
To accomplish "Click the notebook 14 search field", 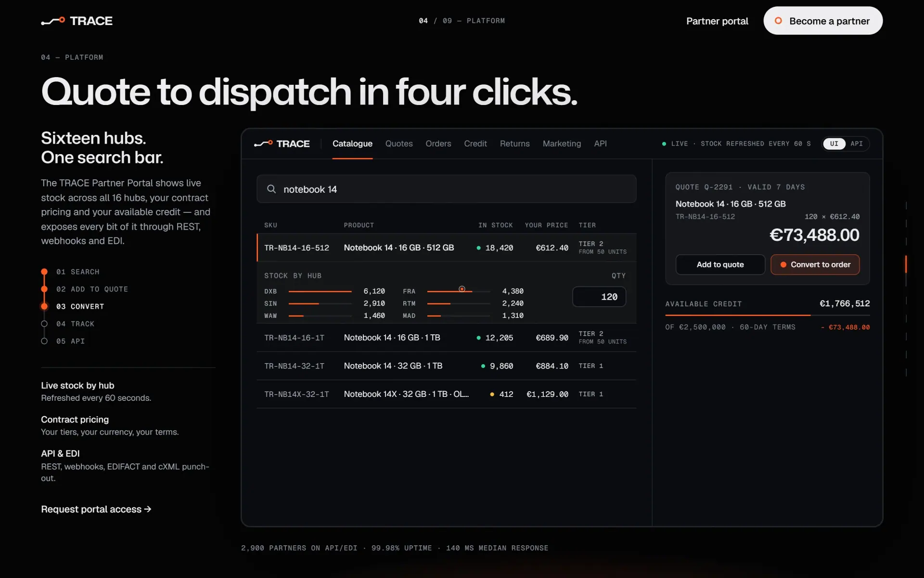I will 446,189.
